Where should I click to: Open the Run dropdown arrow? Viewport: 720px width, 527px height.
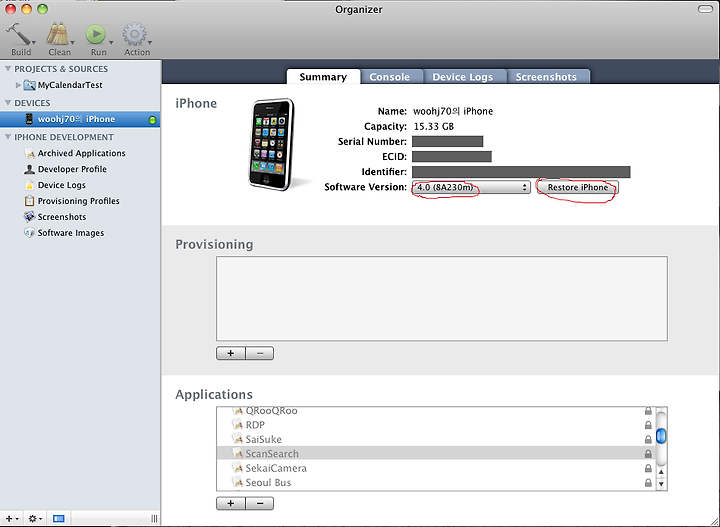tap(111, 43)
